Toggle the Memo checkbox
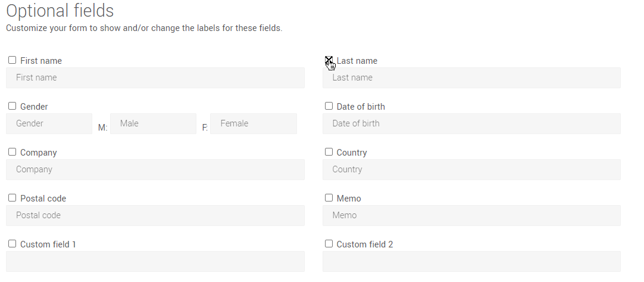This screenshot has width=644, height=282. coord(329,198)
